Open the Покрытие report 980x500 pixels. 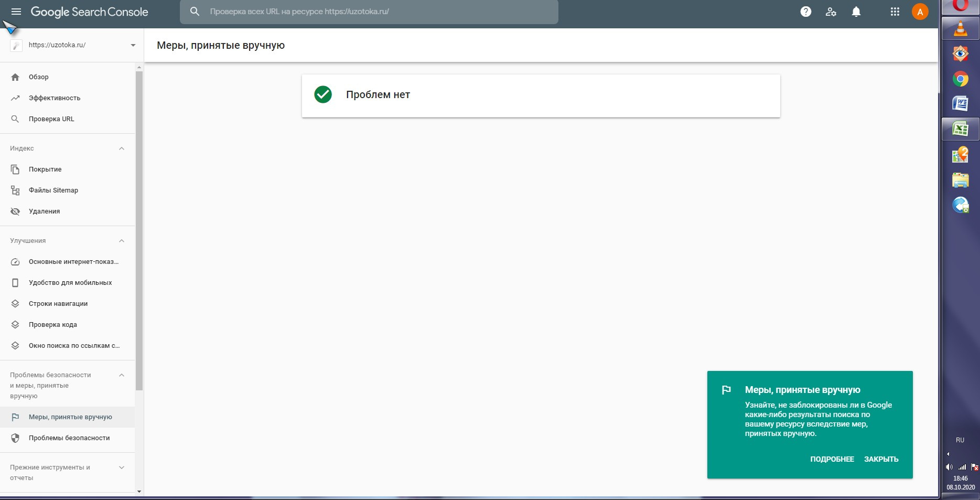(x=67, y=169)
